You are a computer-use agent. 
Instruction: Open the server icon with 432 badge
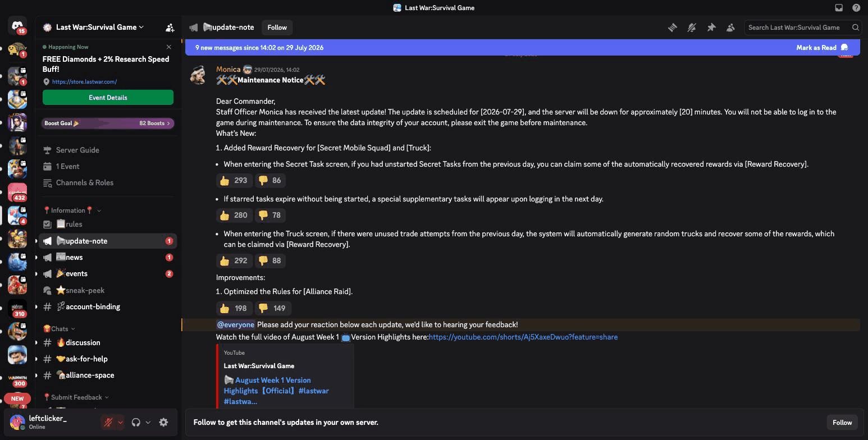click(17, 192)
